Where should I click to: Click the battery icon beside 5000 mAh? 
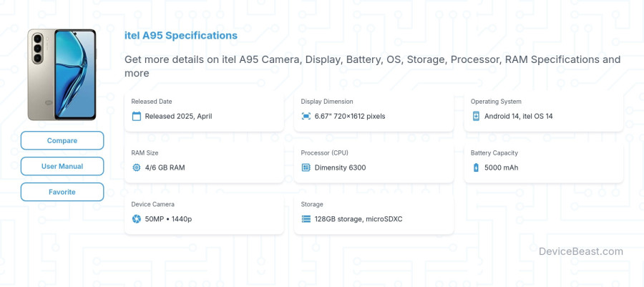point(476,167)
